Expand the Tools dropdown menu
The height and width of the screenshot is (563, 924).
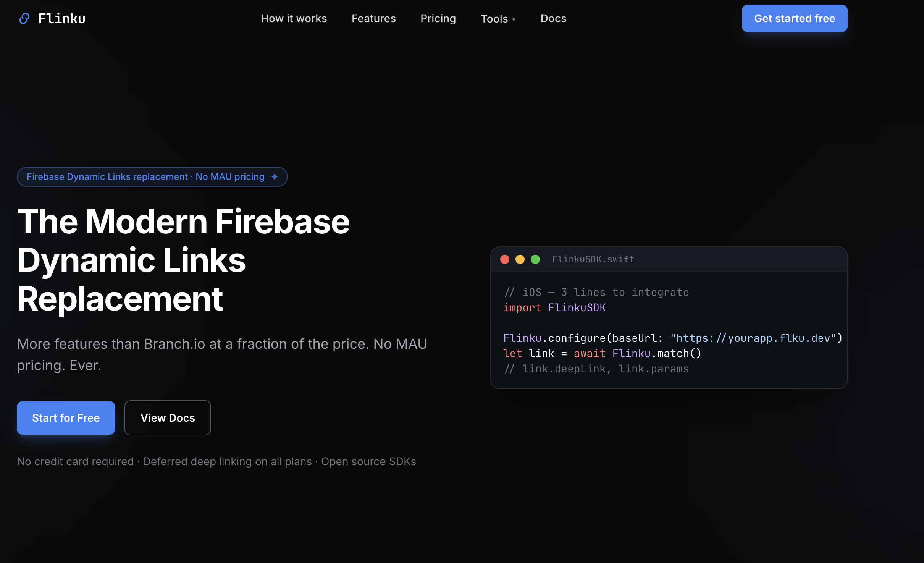pyautogui.click(x=498, y=19)
